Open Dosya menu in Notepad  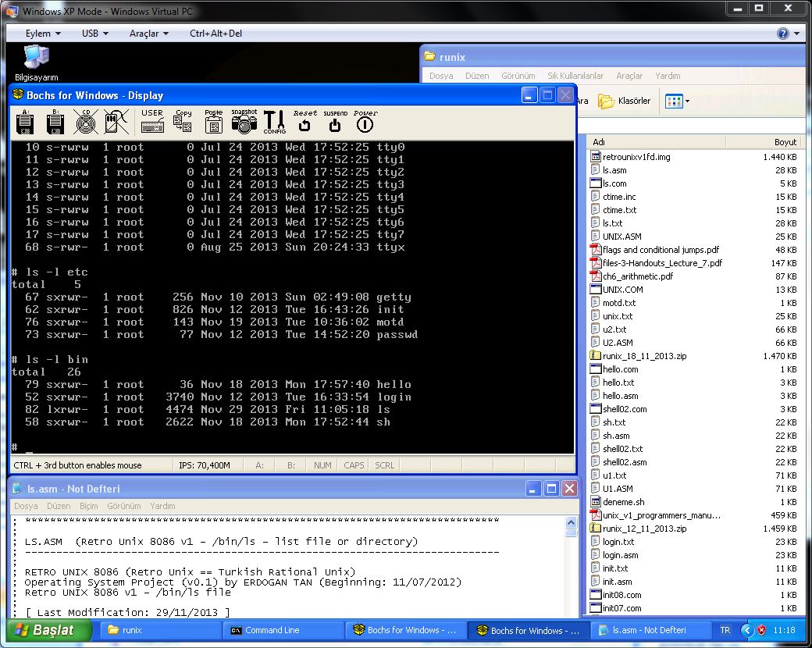[26, 506]
